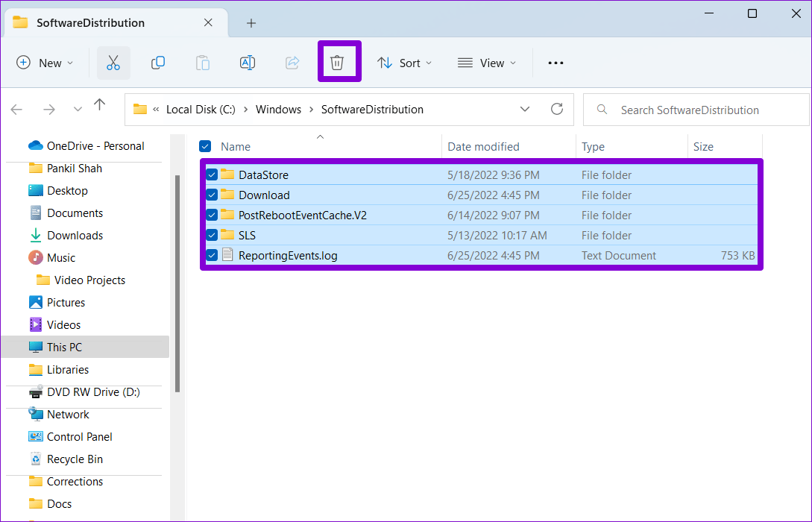Click the Paste icon in the toolbar

[x=203, y=63]
